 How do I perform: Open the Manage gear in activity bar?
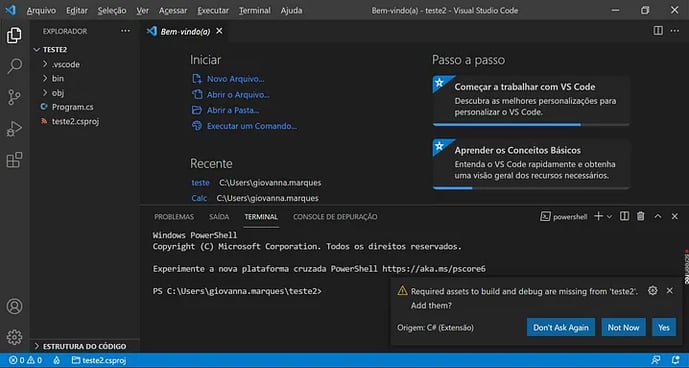pyautogui.click(x=15, y=337)
